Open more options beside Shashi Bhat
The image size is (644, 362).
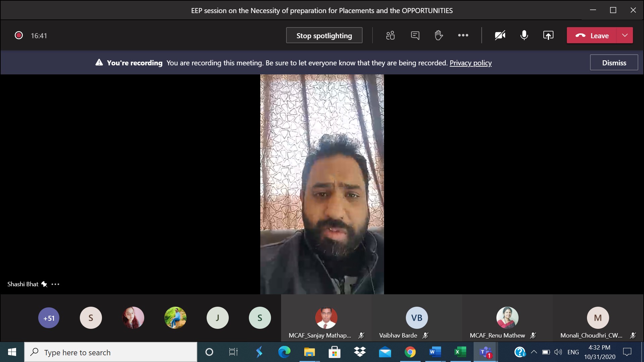[55, 284]
